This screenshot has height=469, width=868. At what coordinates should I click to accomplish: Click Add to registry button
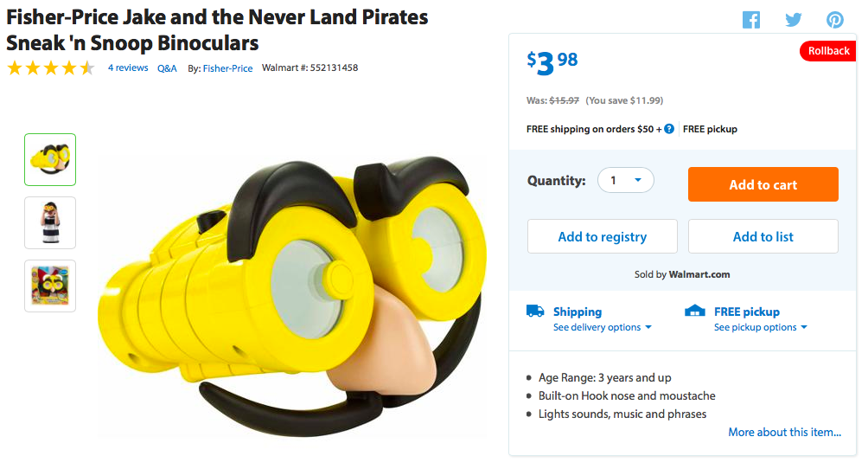[602, 236]
